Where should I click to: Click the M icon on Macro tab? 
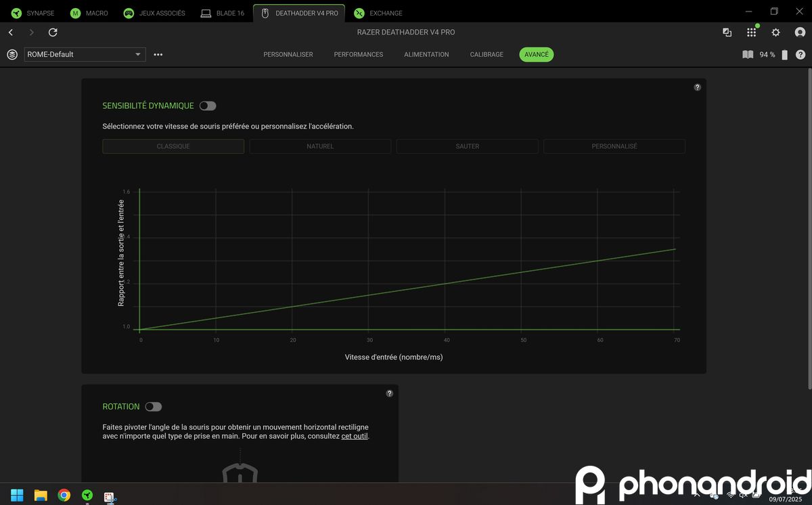[x=75, y=13]
